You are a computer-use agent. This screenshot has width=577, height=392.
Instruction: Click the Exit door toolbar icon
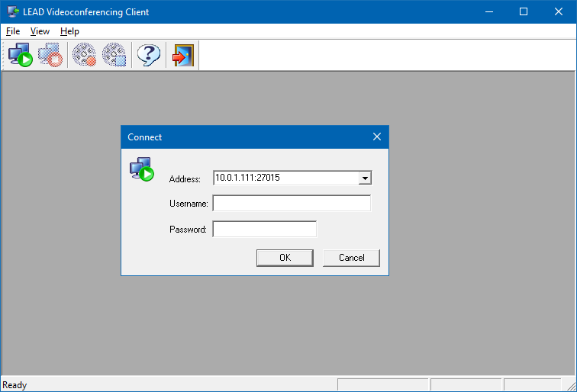[183, 55]
